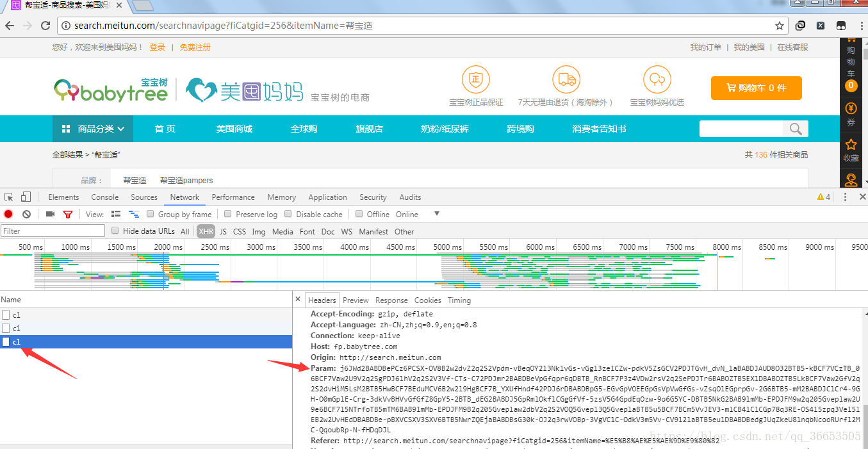Screen dimensions: 868x449
Task: Click the capture screenshots camera icon
Action: pos(50,214)
